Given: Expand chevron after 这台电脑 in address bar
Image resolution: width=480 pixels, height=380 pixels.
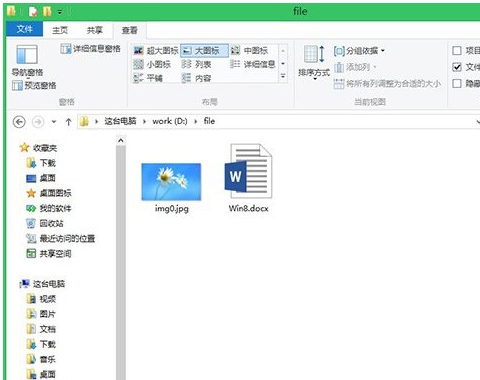Looking at the screenshot, I should [x=144, y=122].
